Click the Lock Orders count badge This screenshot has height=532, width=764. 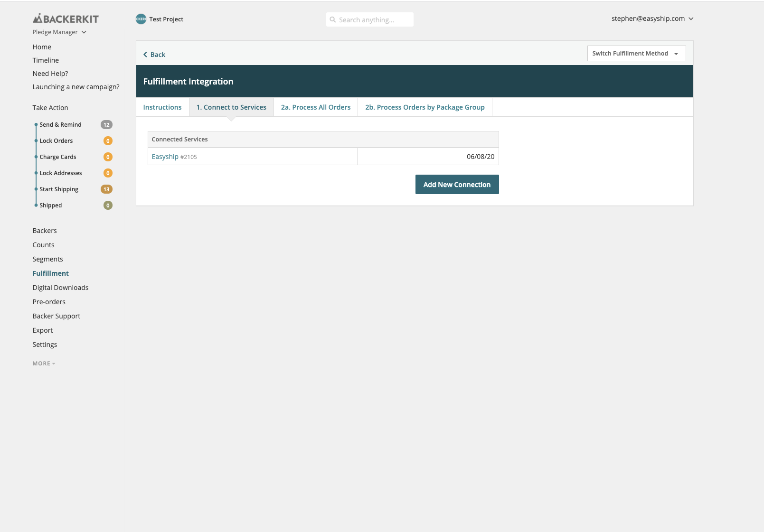(108, 141)
